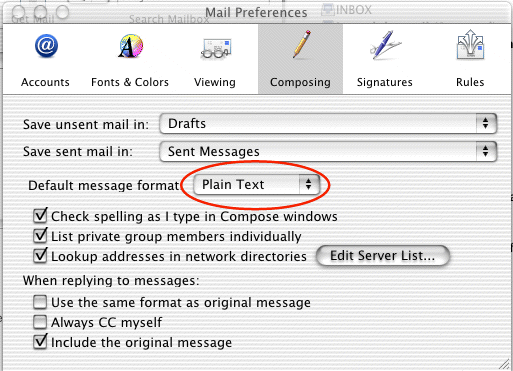Open the Signatures pen icon

click(385, 45)
